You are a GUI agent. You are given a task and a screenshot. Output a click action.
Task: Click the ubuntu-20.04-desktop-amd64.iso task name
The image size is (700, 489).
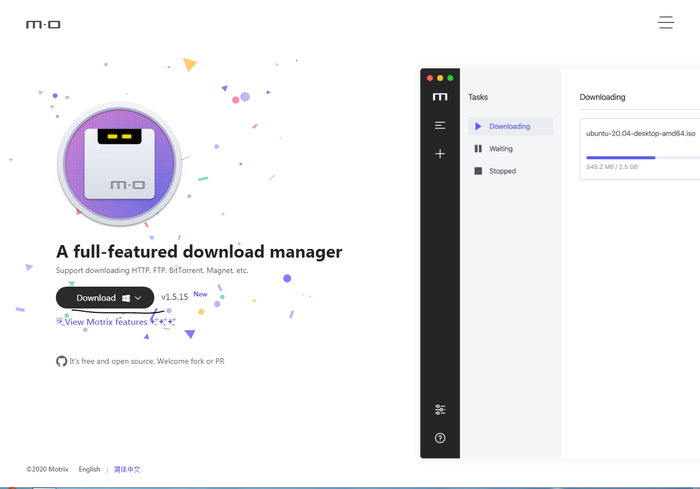coord(640,134)
